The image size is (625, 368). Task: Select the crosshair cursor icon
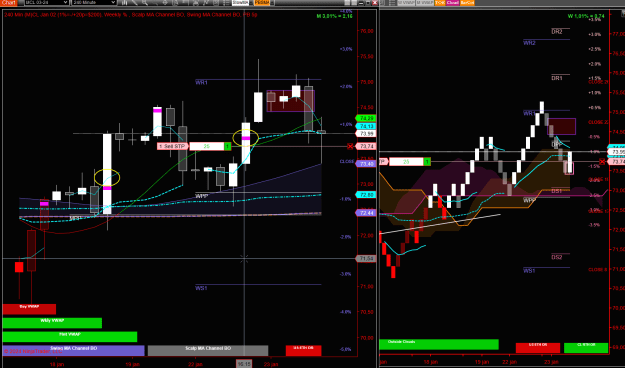[165, 2]
